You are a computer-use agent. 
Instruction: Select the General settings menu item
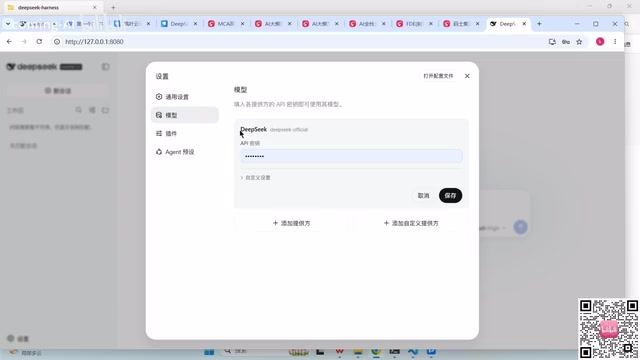point(184,97)
